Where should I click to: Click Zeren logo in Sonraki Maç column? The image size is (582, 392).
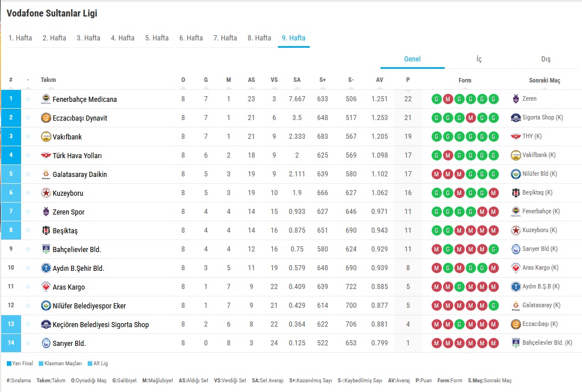[515, 98]
